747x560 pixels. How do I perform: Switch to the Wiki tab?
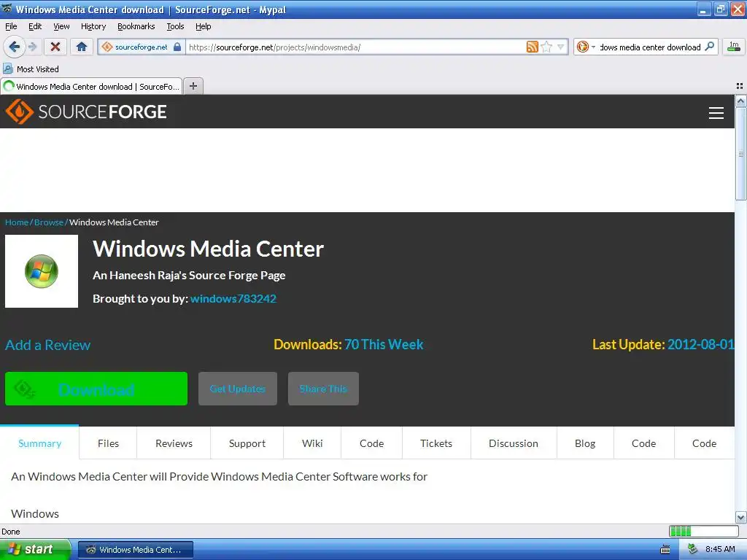(x=312, y=443)
